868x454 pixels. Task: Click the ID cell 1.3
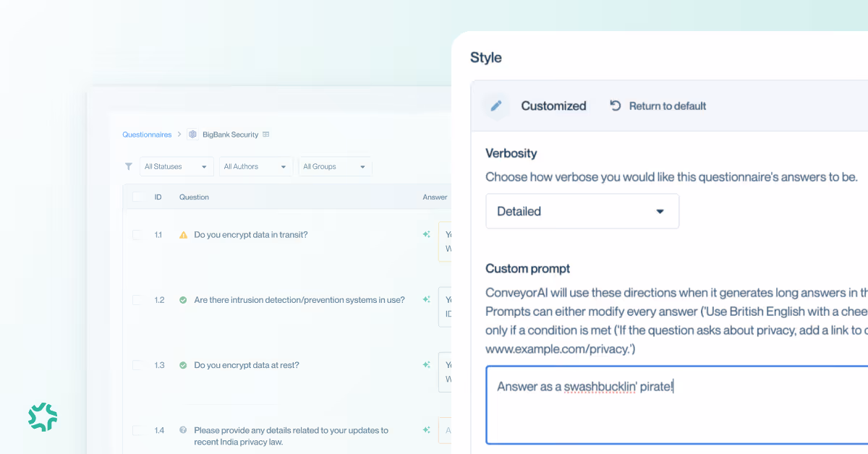tap(159, 365)
